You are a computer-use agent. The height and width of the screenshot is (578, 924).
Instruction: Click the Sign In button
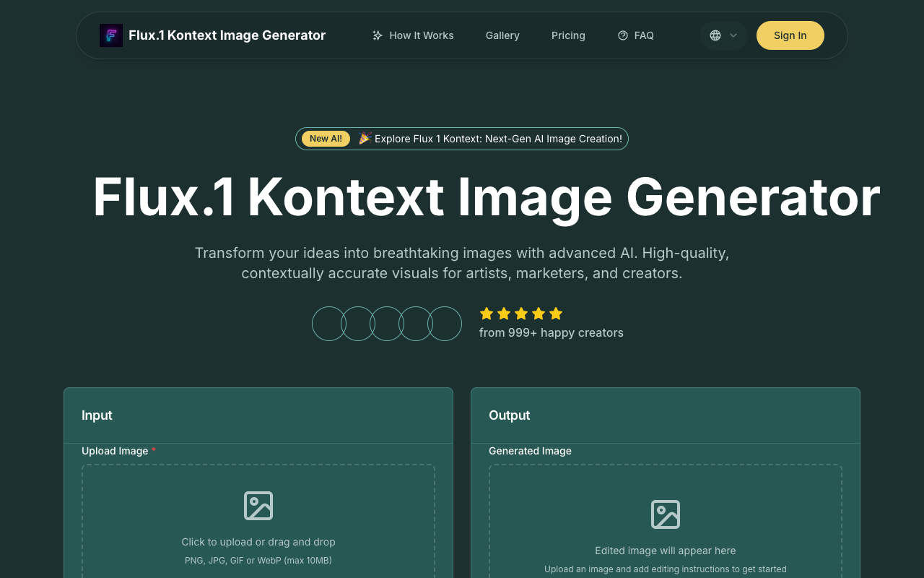pyautogui.click(x=790, y=35)
